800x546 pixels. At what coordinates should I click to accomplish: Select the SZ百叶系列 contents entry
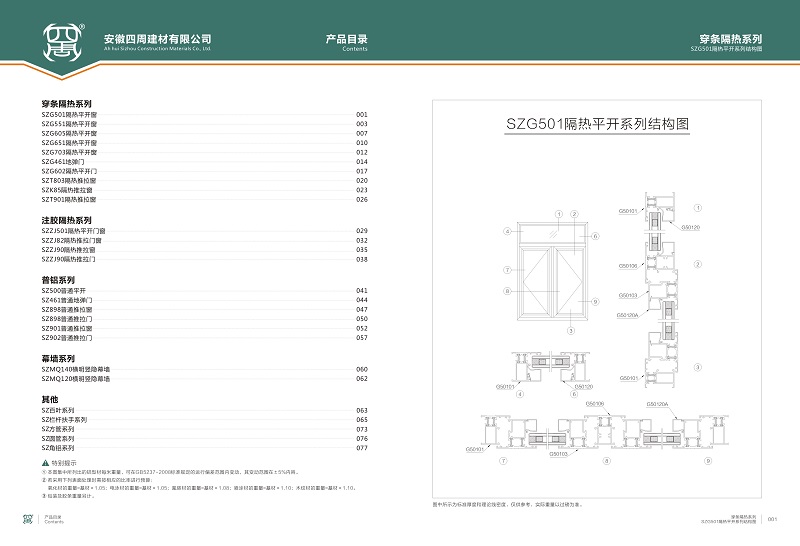click(x=58, y=410)
